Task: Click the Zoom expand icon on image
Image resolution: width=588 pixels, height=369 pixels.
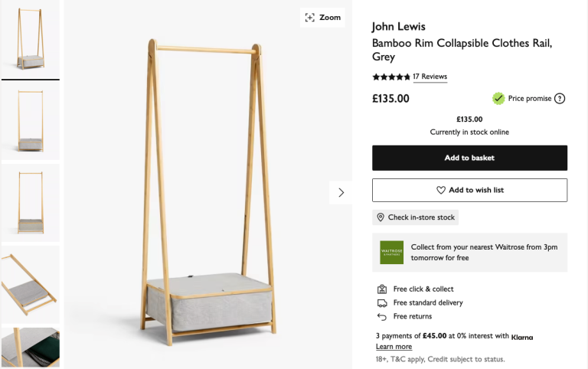Action: coord(309,18)
